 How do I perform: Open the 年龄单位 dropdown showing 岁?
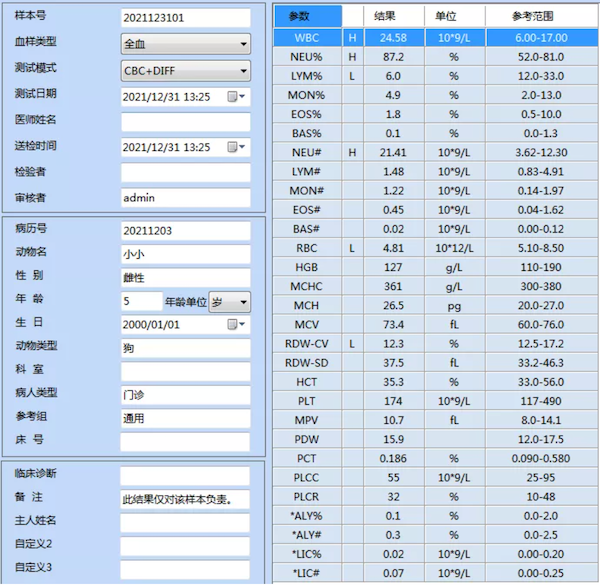(x=230, y=302)
